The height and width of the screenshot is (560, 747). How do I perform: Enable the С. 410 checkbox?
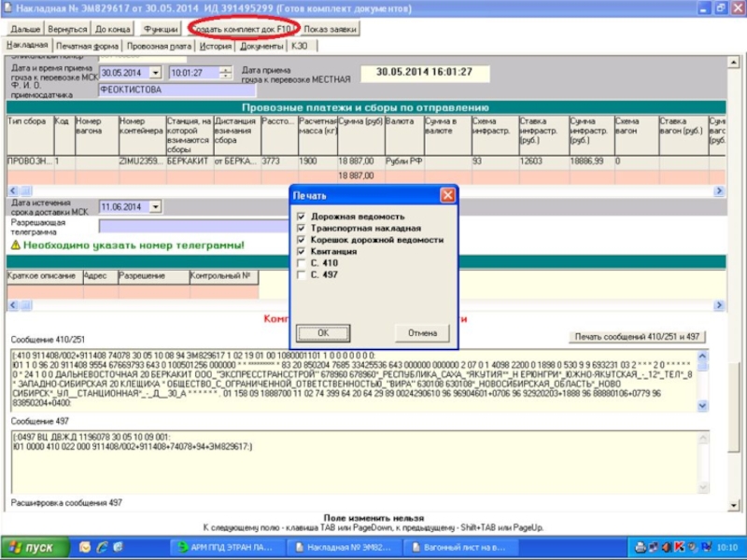pyautogui.click(x=301, y=263)
